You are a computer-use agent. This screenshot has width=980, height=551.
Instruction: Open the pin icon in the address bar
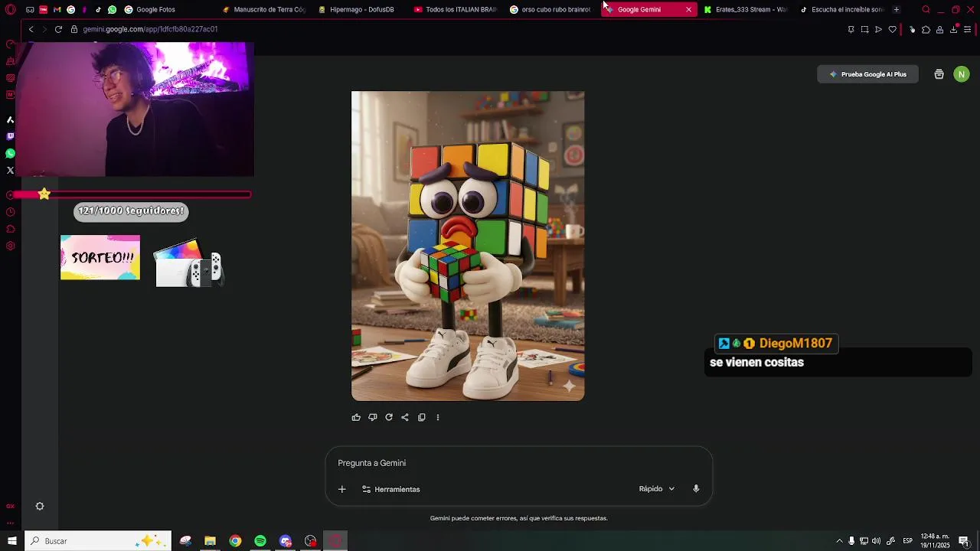pos(851,29)
